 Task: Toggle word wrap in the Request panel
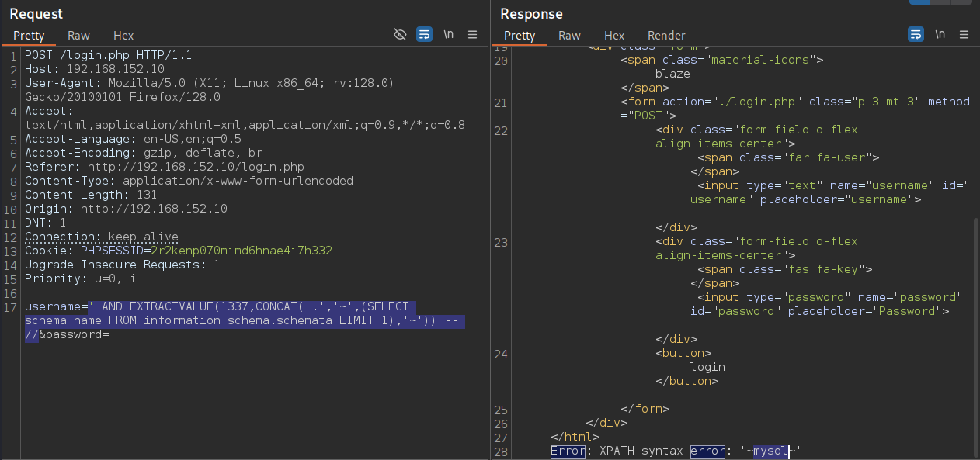(x=424, y=35)
